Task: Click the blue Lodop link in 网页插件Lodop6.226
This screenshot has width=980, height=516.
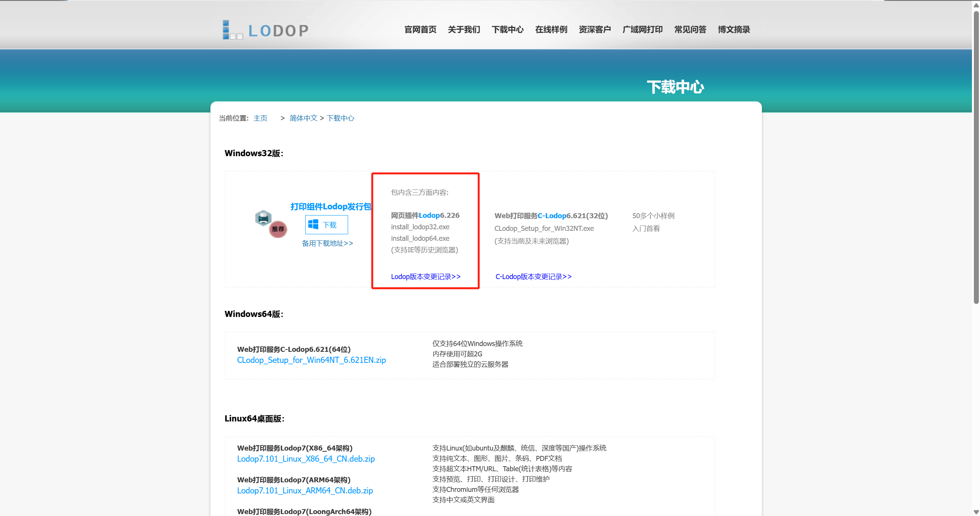Action: coord(429,216)
